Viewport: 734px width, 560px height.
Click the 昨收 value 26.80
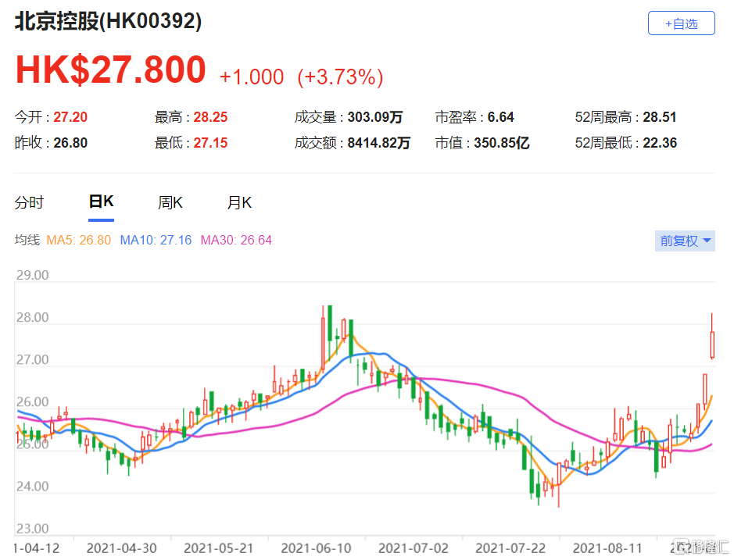click(x=70, y=143)
